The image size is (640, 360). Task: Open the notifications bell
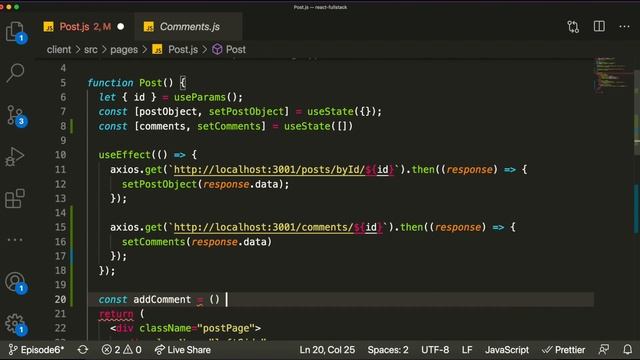click(x=627, y=350)
